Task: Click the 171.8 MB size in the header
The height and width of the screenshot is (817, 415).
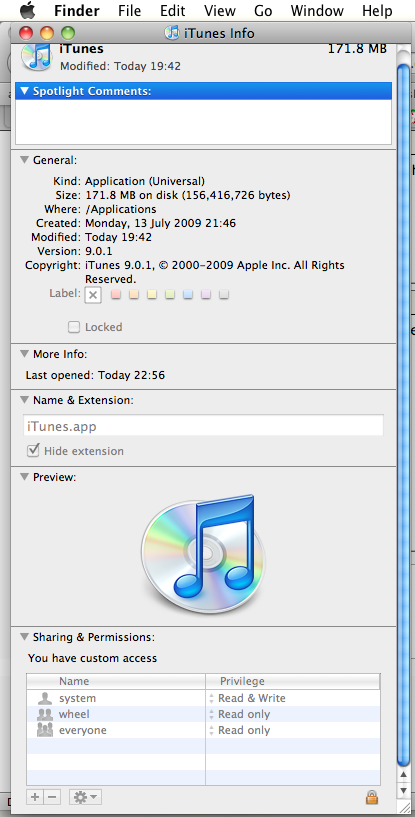Action: pyautogui.click(x=357, y=49)
